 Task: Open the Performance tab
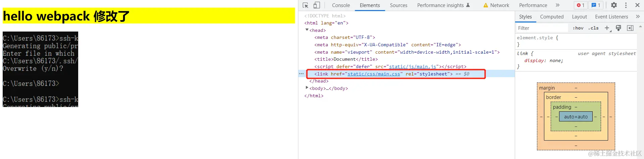[x=533, y=5]
